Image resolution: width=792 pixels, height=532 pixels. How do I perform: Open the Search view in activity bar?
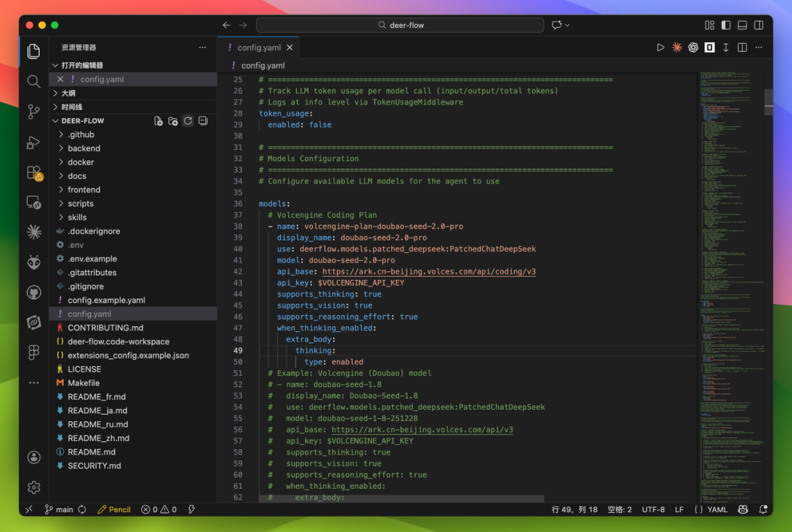(x=34, y=81)
